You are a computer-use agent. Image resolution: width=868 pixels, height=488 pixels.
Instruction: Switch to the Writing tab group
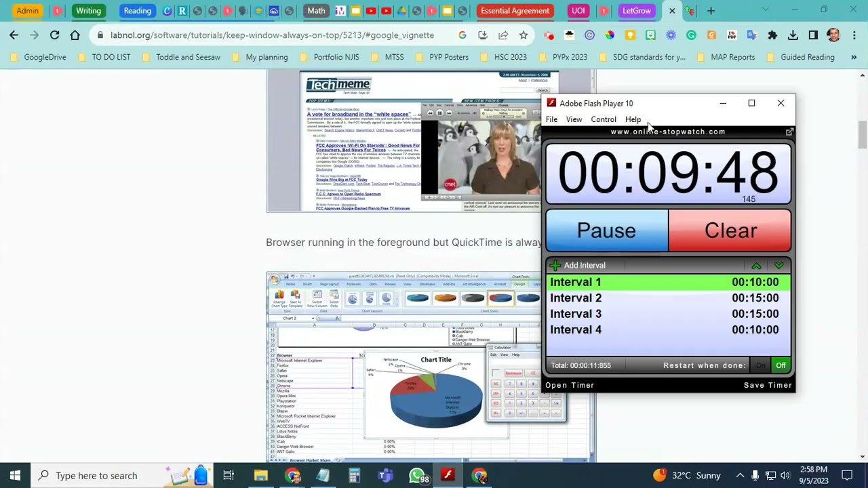pos(88,11)
